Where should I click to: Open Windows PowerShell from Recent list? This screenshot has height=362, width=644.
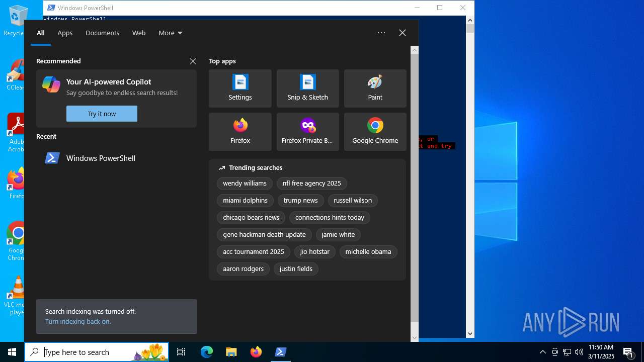(x=116, y=158)
